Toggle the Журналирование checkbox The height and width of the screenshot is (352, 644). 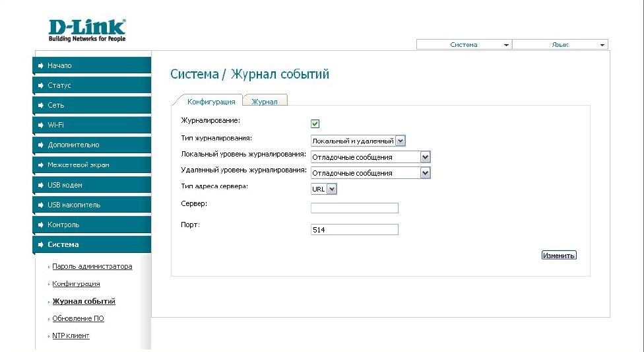pos(315,123)
